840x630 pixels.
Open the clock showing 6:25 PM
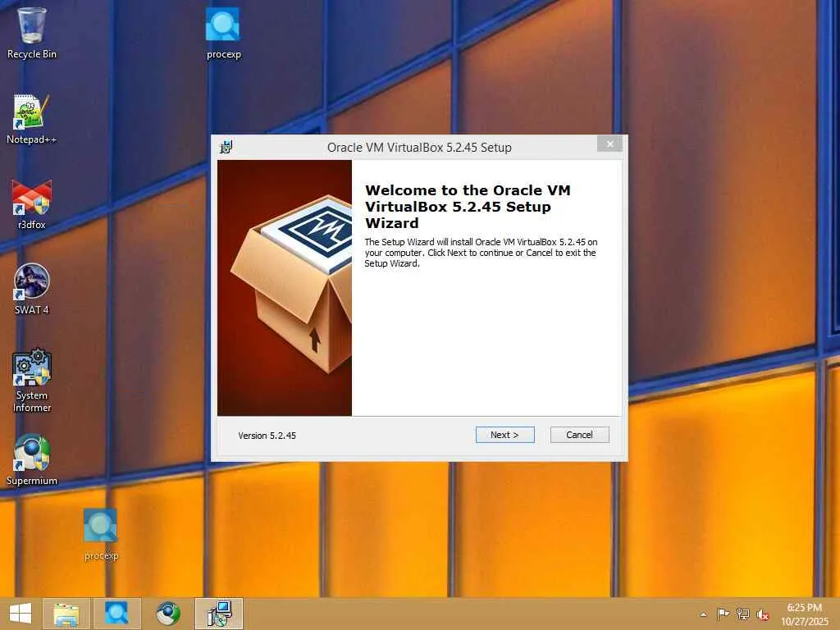804,614
